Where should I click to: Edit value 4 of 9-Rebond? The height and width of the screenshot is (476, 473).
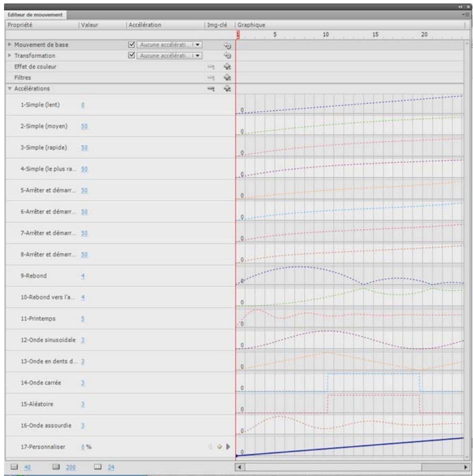pos(83,276)
